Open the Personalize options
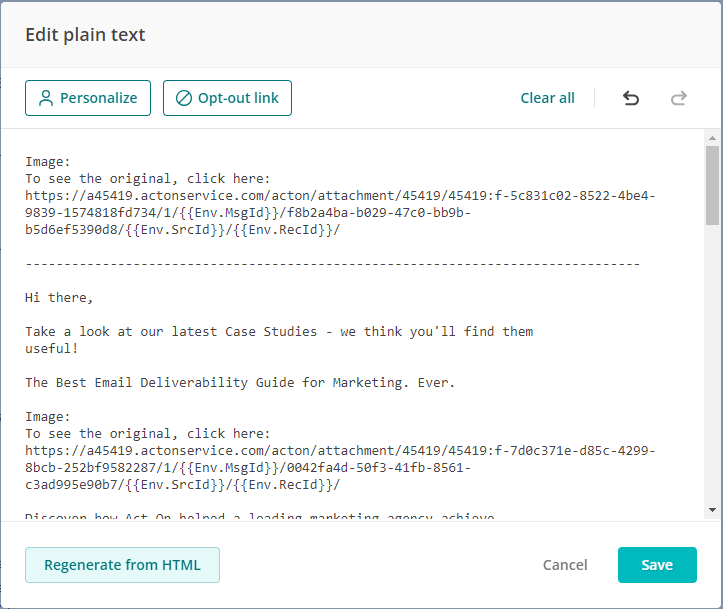Image resolution: width=723 pixels, height=609 pixels. pyautogui.click(x=88, y=98)
